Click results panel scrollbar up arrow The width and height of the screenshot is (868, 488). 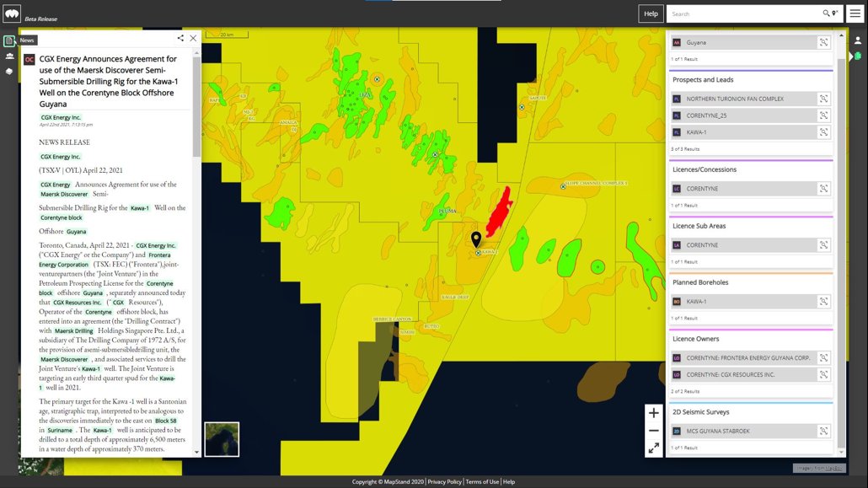coord(841,35)
